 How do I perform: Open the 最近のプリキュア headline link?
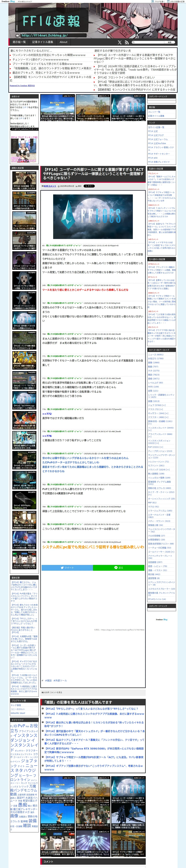[46, 72]
